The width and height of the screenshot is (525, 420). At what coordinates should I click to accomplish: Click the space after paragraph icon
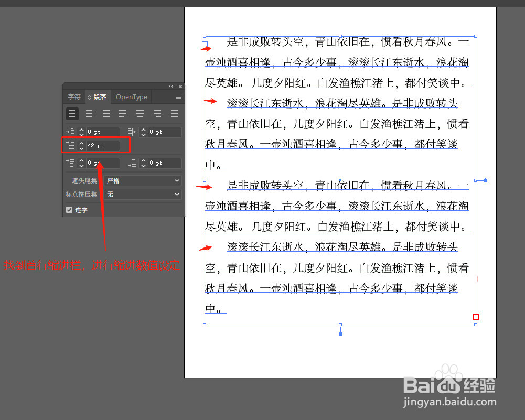[x=132, y=163]
